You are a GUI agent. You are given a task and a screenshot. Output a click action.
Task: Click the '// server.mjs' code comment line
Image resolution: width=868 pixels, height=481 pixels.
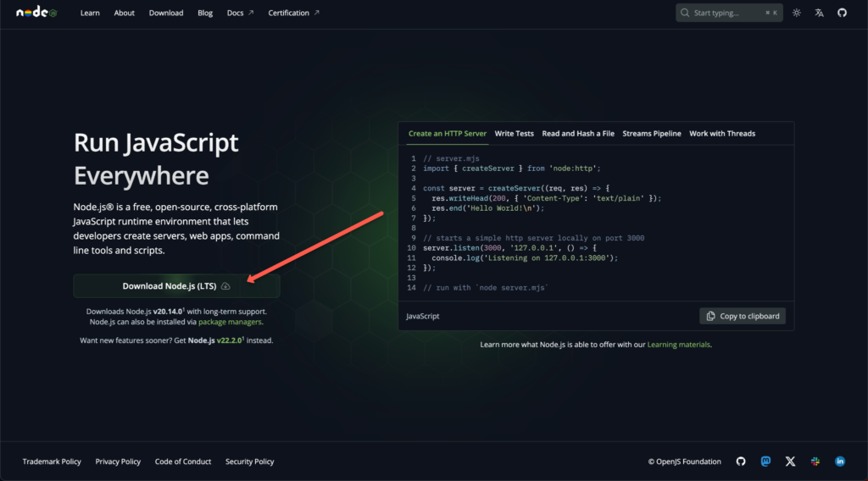tap(451, 158)
